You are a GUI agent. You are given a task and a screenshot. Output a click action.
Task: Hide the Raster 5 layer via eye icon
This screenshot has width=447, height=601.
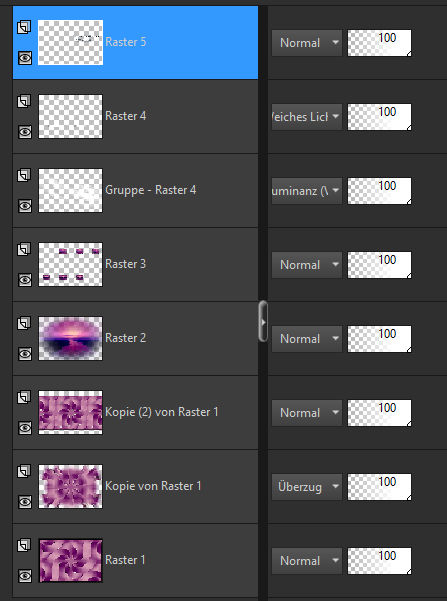(x=25, y=58)
